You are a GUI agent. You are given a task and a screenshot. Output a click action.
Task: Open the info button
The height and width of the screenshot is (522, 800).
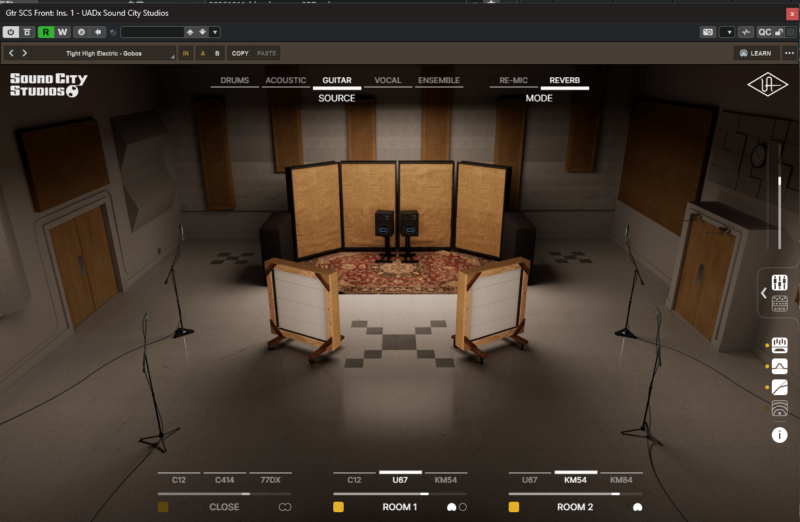[780, 435]
